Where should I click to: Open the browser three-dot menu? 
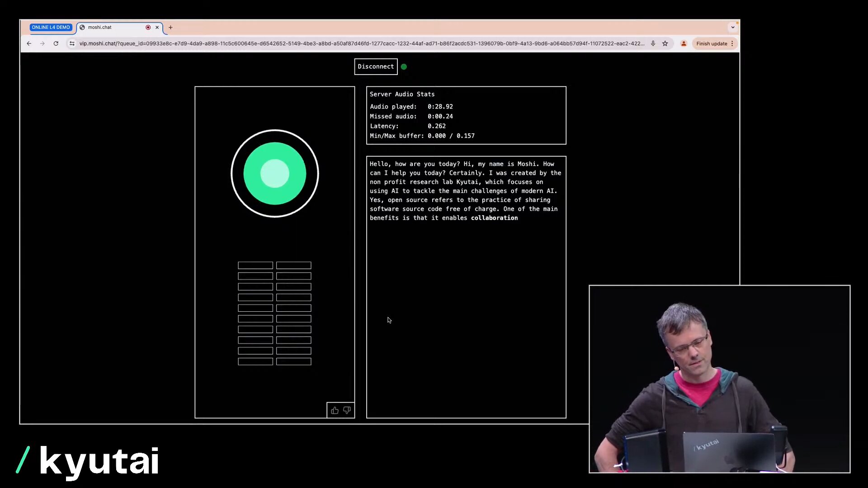pos(732,43)
